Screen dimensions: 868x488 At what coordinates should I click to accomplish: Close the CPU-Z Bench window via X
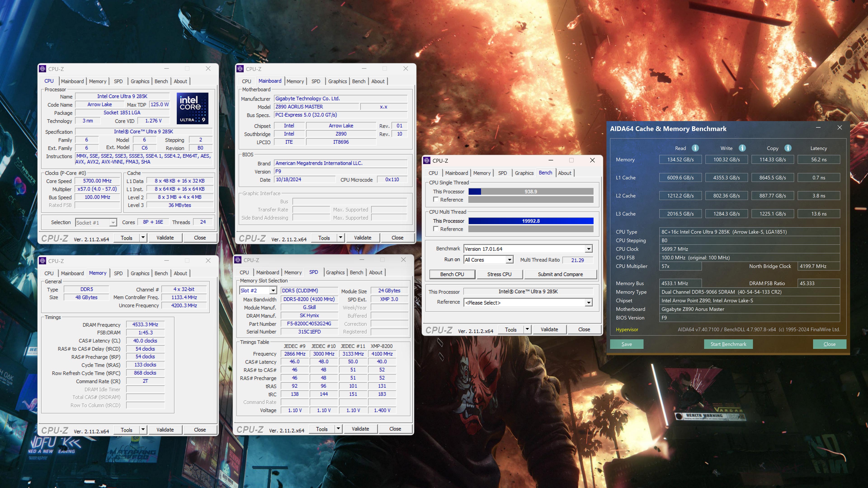(592, 160)
